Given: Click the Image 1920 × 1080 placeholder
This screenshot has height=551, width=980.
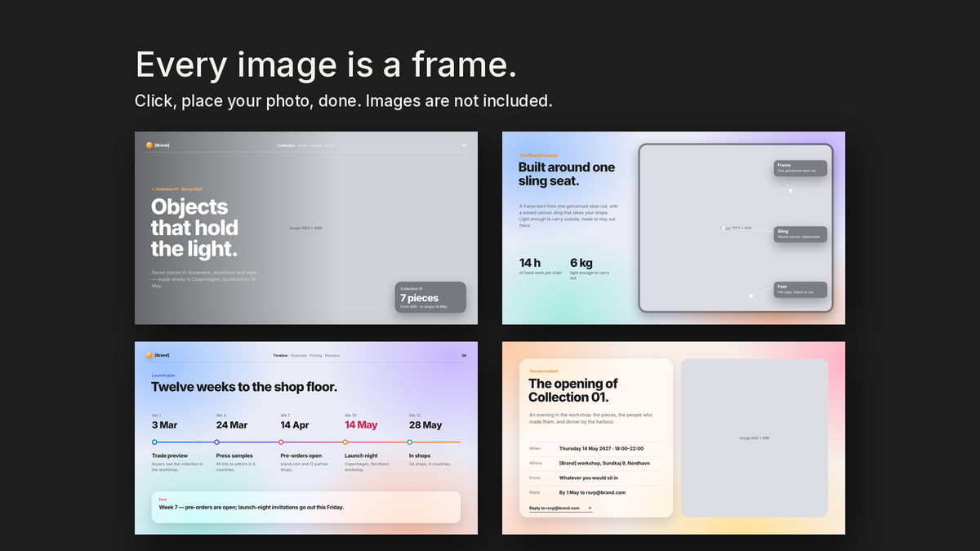Looking at the screenshot, I should pyautogui.click(x=306, y=228).
